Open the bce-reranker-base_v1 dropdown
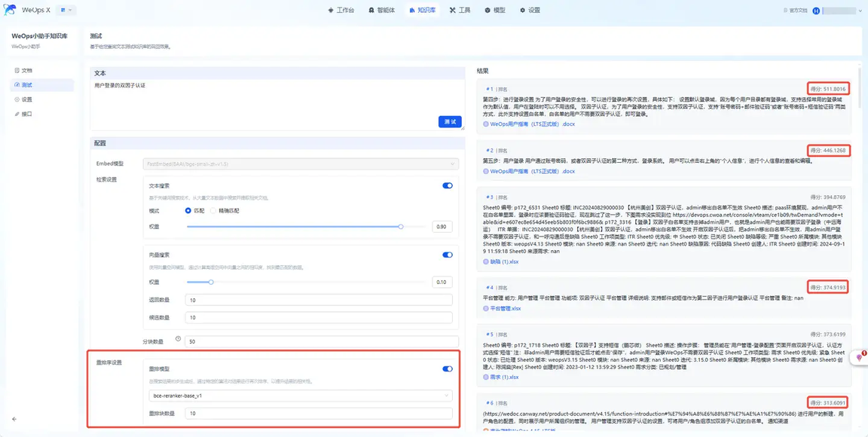This screenshot has width=868, height=437. click(x=301, y=396)
